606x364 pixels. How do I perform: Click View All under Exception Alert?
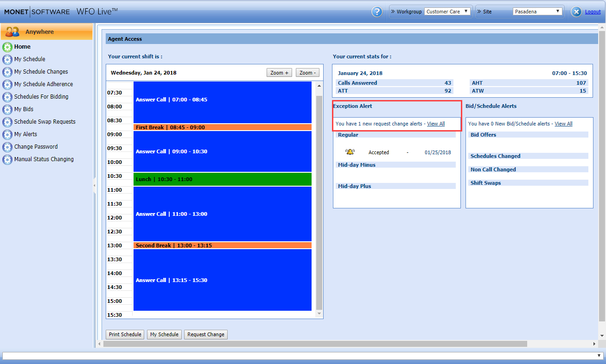436,124
